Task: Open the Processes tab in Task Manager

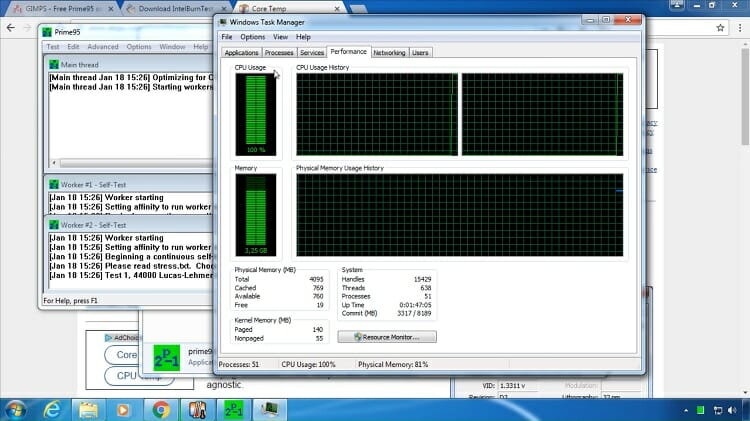Action: 279,53
